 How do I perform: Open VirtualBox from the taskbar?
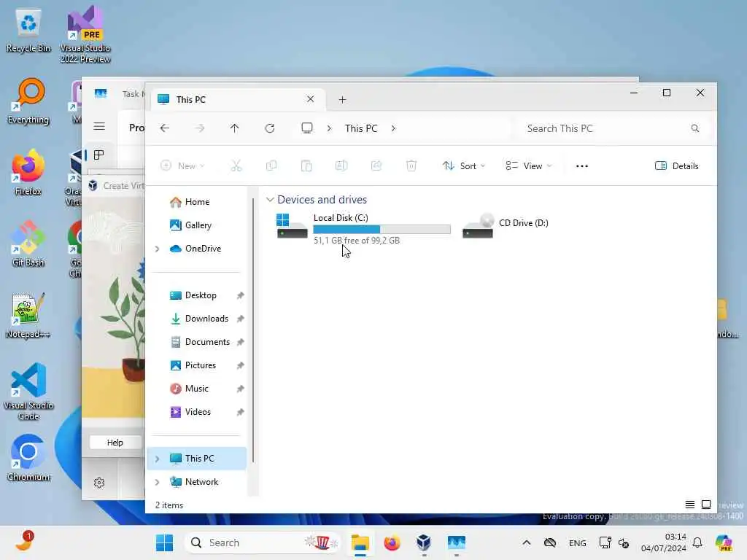coord(424,542)
